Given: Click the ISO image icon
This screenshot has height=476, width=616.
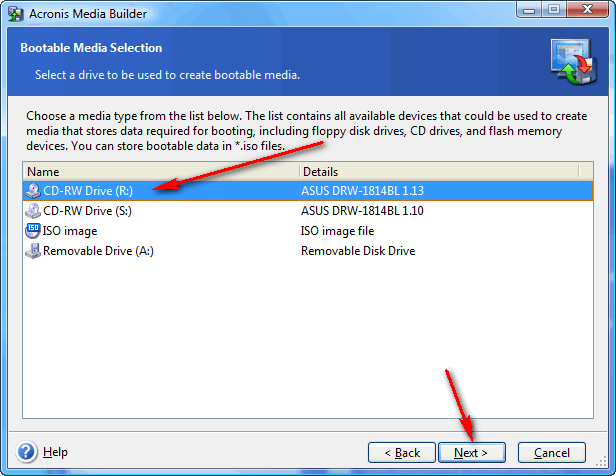Looking at the screenshot, I should (x=33, y=231).
